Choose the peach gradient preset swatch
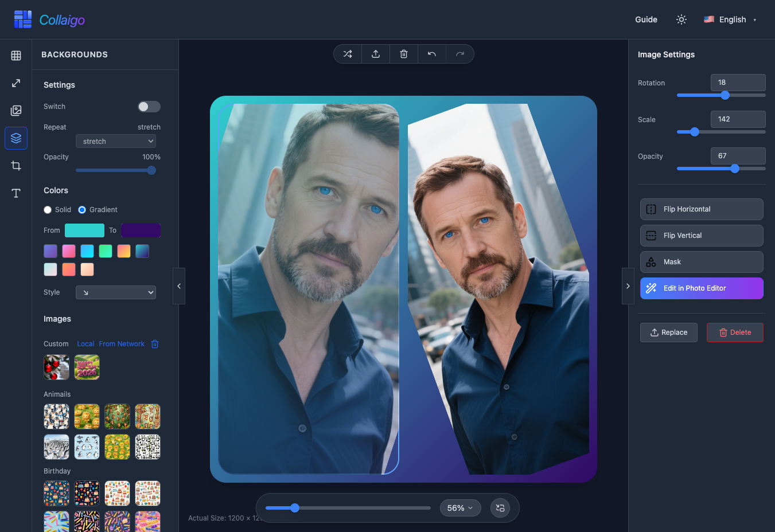This screenshot has width=775, height=532. [87, 269]
